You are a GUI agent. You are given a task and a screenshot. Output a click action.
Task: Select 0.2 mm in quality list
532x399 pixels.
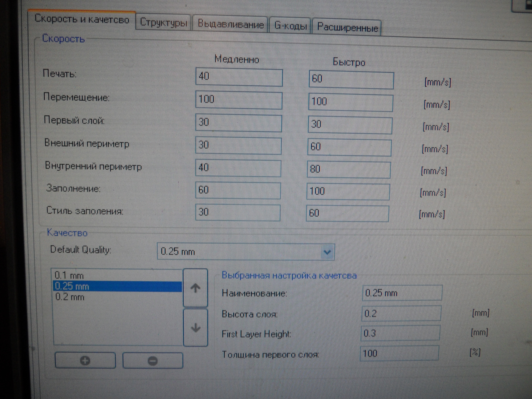(70, 297)
